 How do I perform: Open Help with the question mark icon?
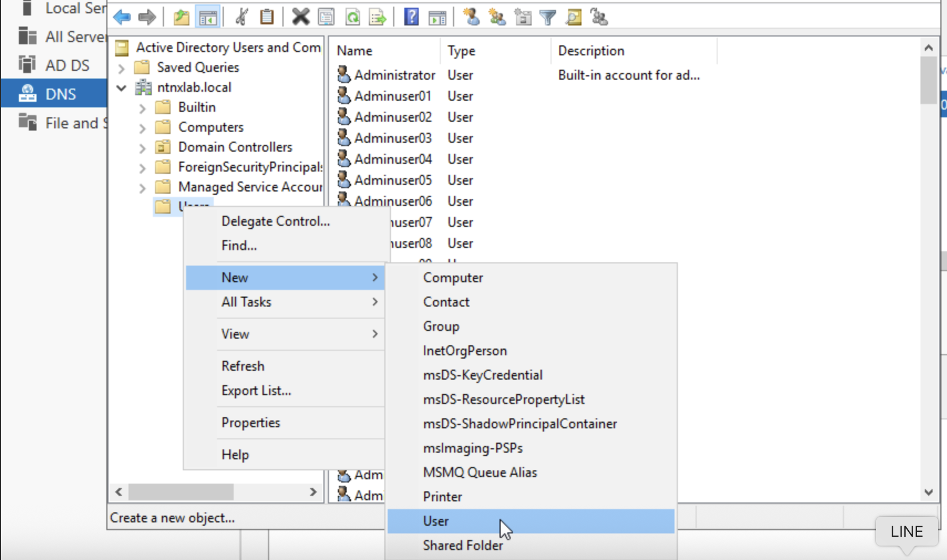click(x=411, y=17)
